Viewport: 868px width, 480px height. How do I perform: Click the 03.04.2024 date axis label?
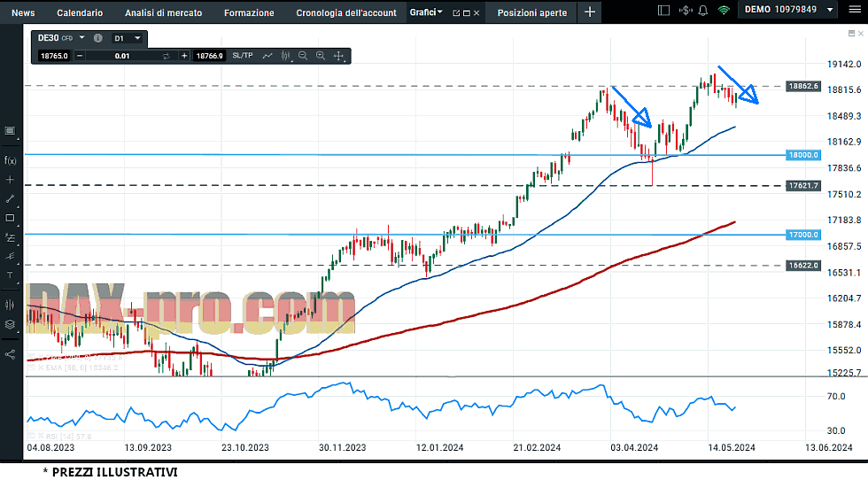coord(634,447)
